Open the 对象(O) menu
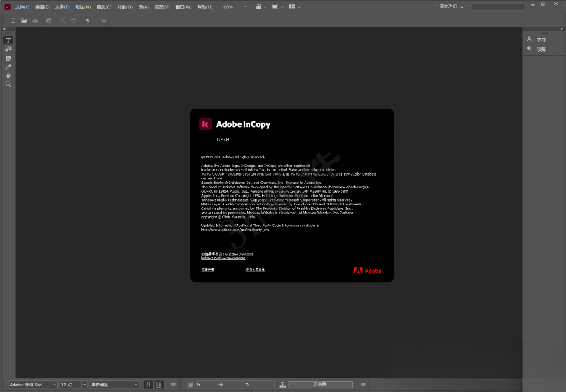This screenshot has width=566, height=392. (x=125, y=7)
